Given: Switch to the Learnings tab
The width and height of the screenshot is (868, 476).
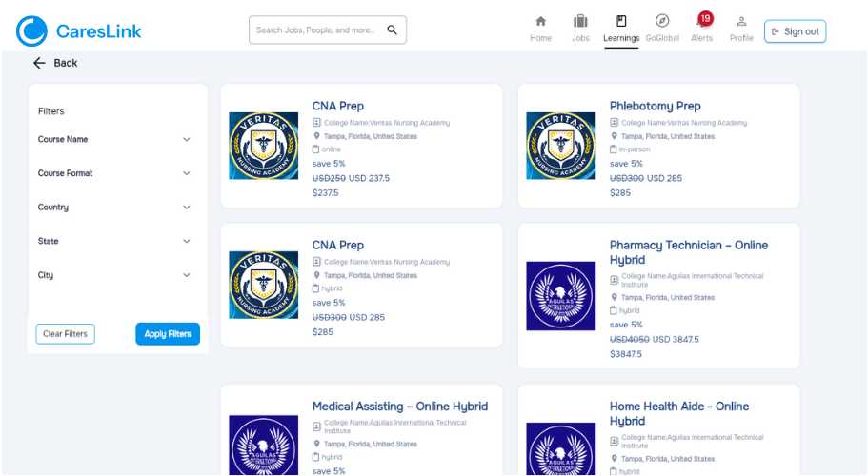Looking at the screenshot, I should [x=621, y=29].
